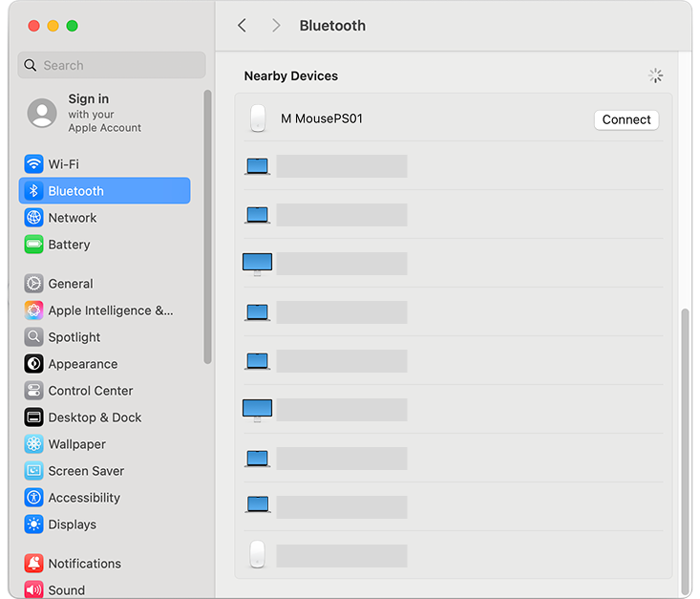The image size is (700, 599).
Task: Click the green Battery icon
Action: click(x=34, y=245)
